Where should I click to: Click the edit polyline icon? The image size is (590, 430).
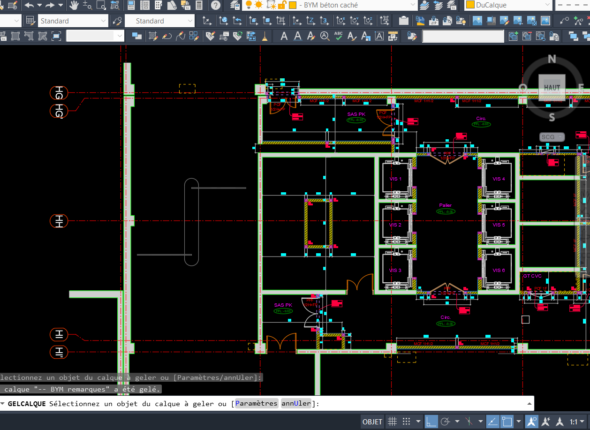[x=167, y=36]
